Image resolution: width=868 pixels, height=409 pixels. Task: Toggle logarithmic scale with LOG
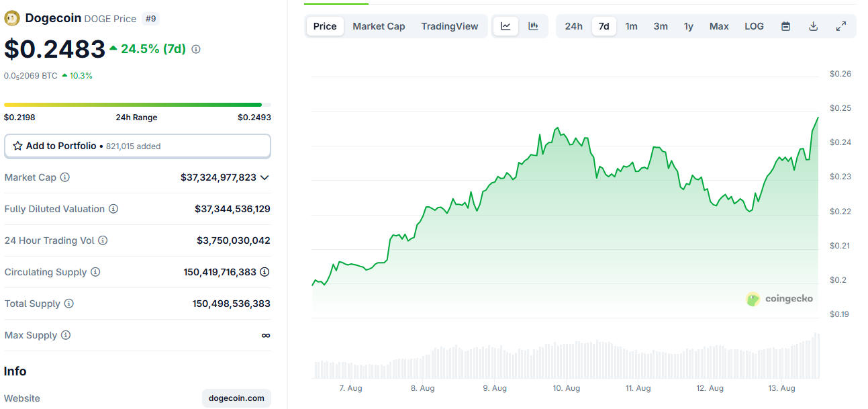(753, 26)
